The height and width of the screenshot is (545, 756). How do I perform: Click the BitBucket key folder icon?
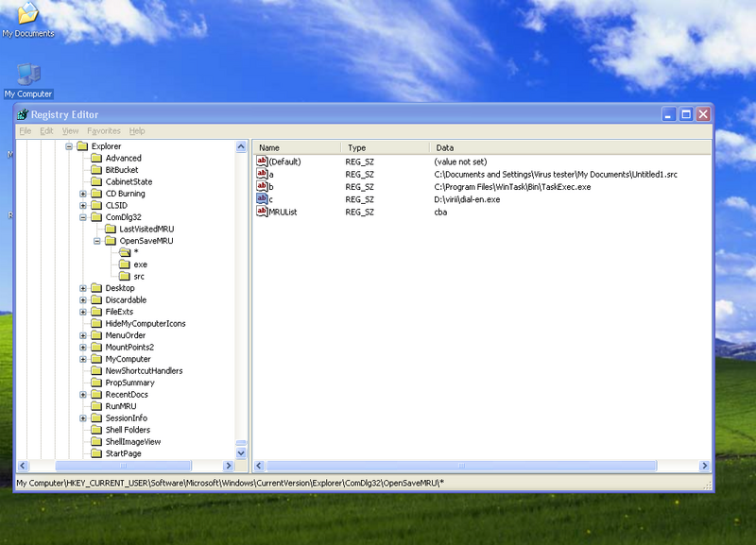coord(96,170)
